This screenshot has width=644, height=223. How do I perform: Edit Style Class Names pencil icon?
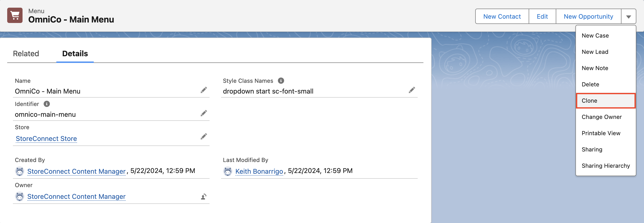pyautogui.click(x=412, y=90)
